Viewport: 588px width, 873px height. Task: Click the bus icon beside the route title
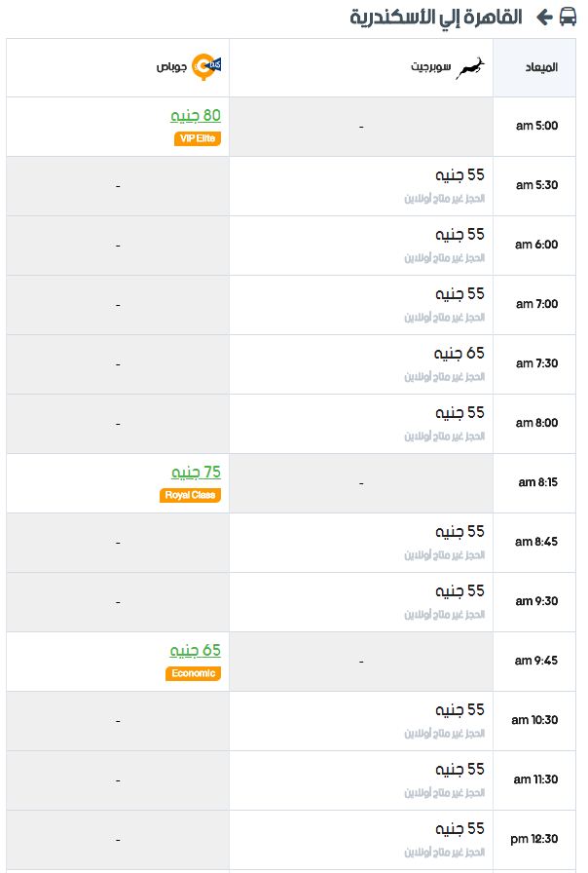[568, 17]
